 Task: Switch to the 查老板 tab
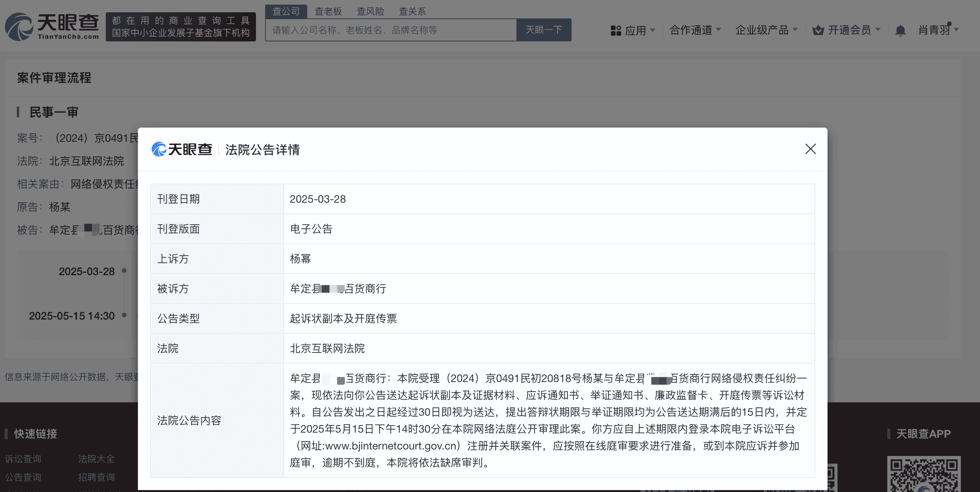tap(327, 11)
